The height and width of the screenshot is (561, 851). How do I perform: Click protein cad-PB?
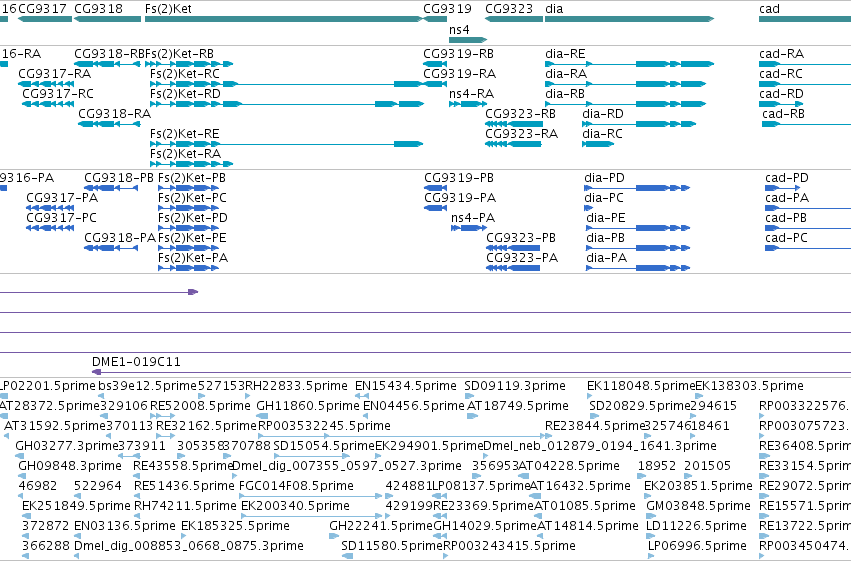coord(786,218)
